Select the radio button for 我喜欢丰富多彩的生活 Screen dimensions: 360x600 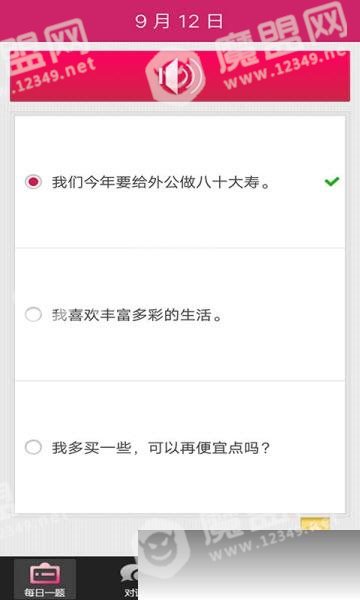click(33, 315)
